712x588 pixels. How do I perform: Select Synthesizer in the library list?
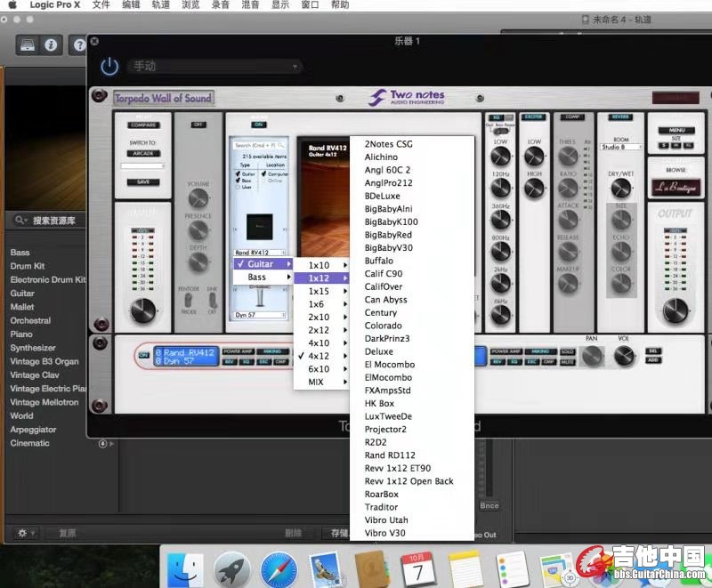pyautogui.click(x=33, y=348)
